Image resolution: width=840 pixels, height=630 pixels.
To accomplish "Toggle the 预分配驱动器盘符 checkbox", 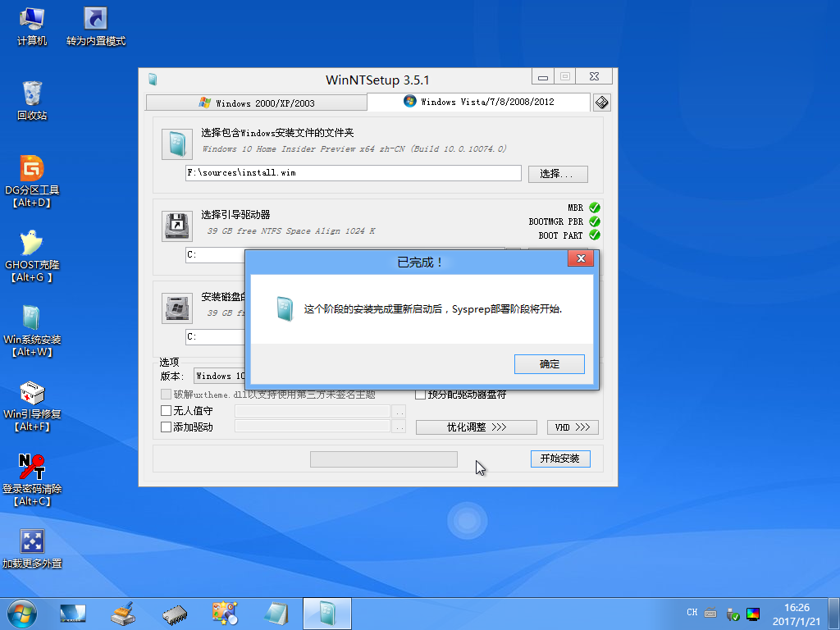I will click(x=421, y=395).
